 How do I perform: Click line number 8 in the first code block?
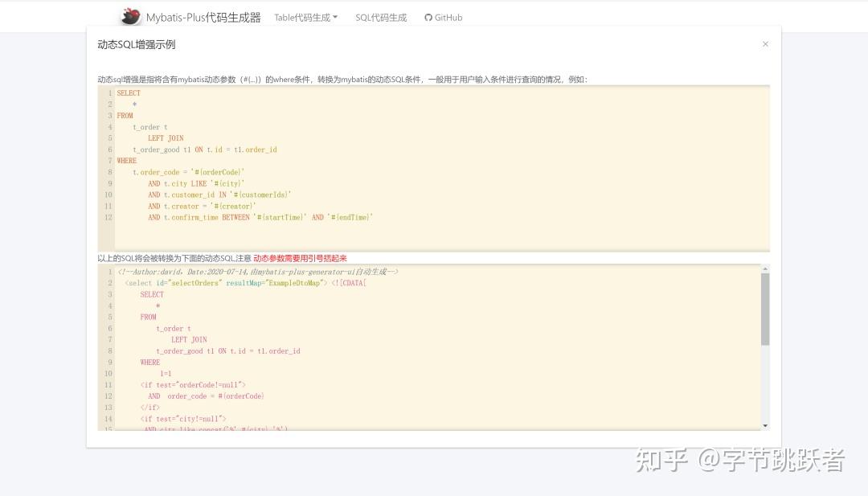coord(110,172)
